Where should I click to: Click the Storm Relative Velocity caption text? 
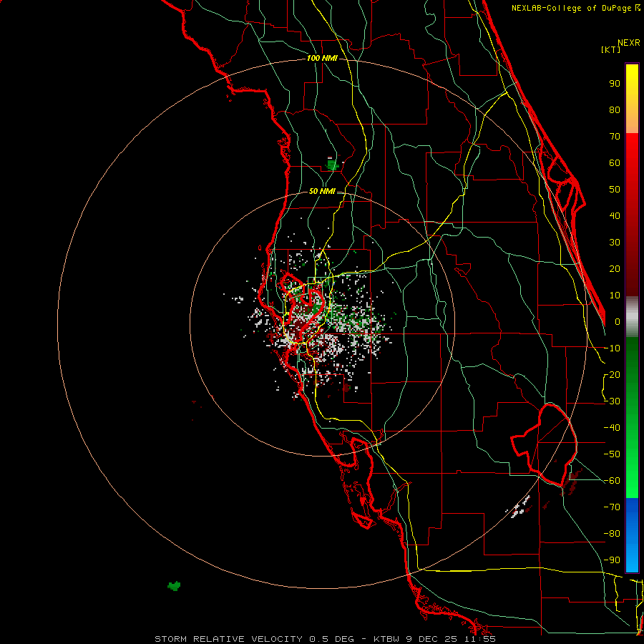(325, 639)
